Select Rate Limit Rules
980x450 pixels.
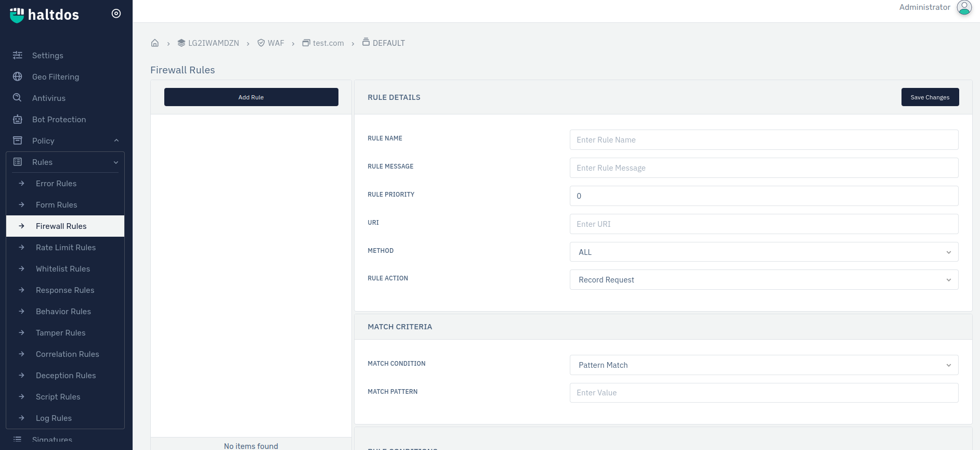click(65, 247)
